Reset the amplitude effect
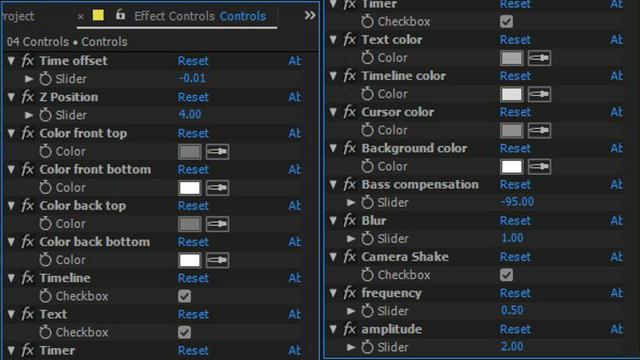This screenshot has width=640, height=360. pyautogui.click(x=515, y=329)
